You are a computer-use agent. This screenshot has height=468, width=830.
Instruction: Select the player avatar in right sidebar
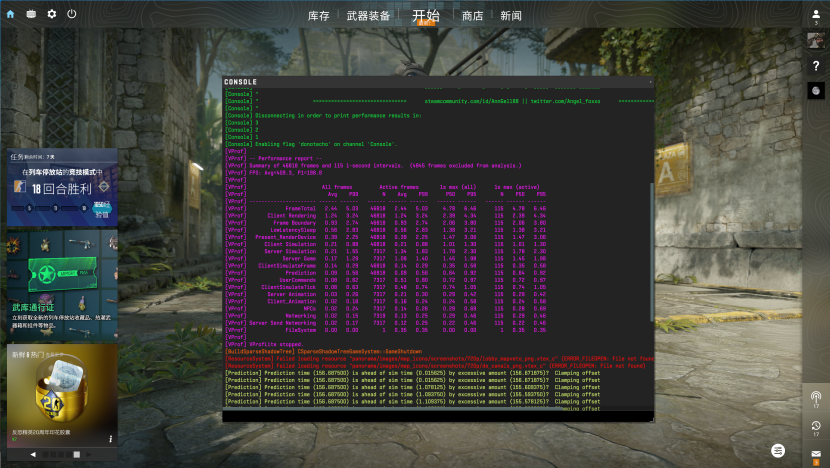[815, 39]
